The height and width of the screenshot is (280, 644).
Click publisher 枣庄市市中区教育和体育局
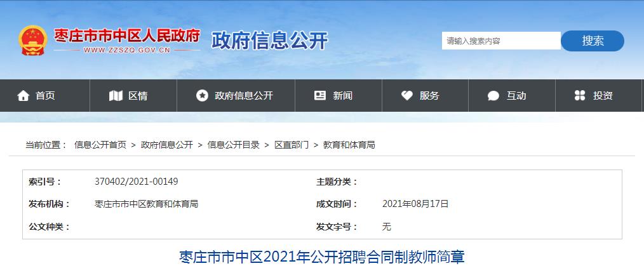coord(146,204)
